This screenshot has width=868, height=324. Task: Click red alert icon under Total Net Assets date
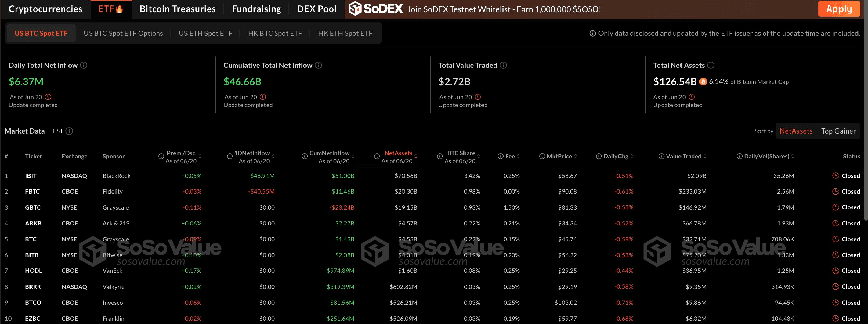692,97
